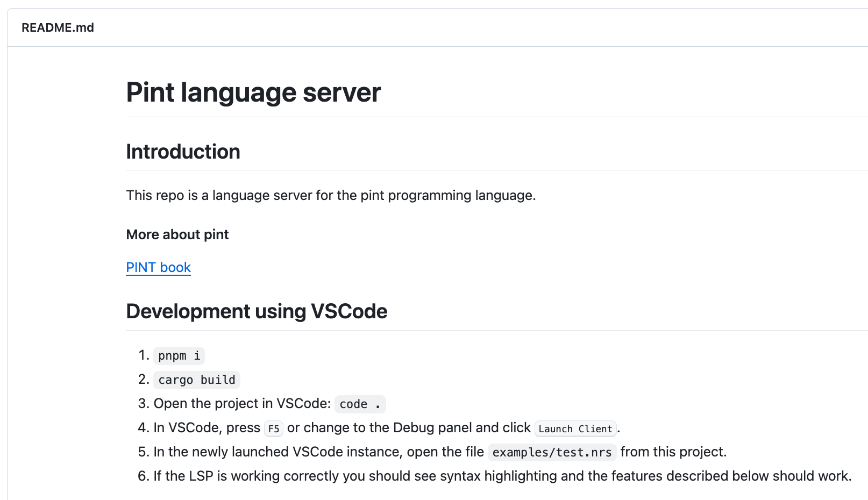Click the More about pint subheading
The height and width of the screenshot is (500, 868).
(x=177, y=234)
